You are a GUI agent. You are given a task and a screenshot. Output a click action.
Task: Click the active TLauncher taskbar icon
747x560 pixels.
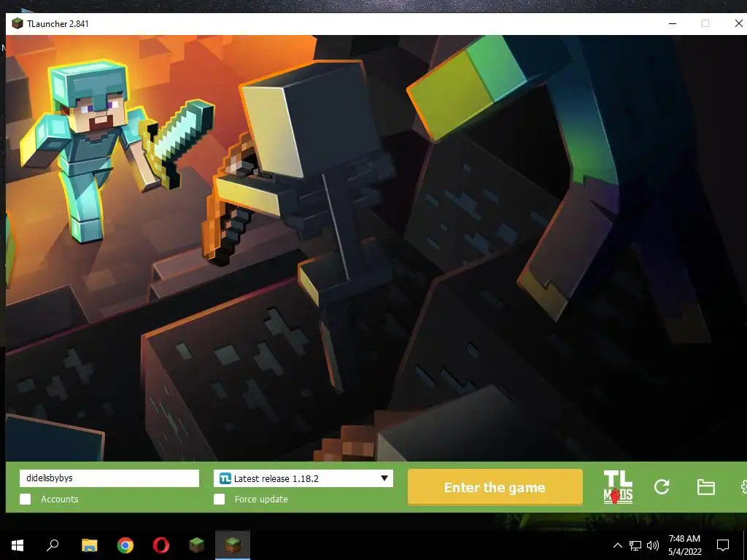(233, 545)
